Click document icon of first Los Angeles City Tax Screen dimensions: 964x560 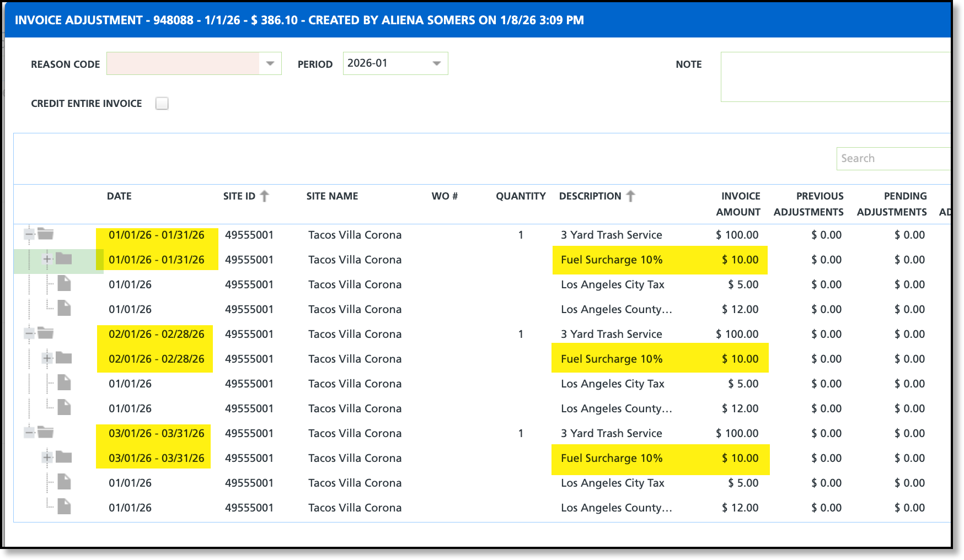coord(64,284)
